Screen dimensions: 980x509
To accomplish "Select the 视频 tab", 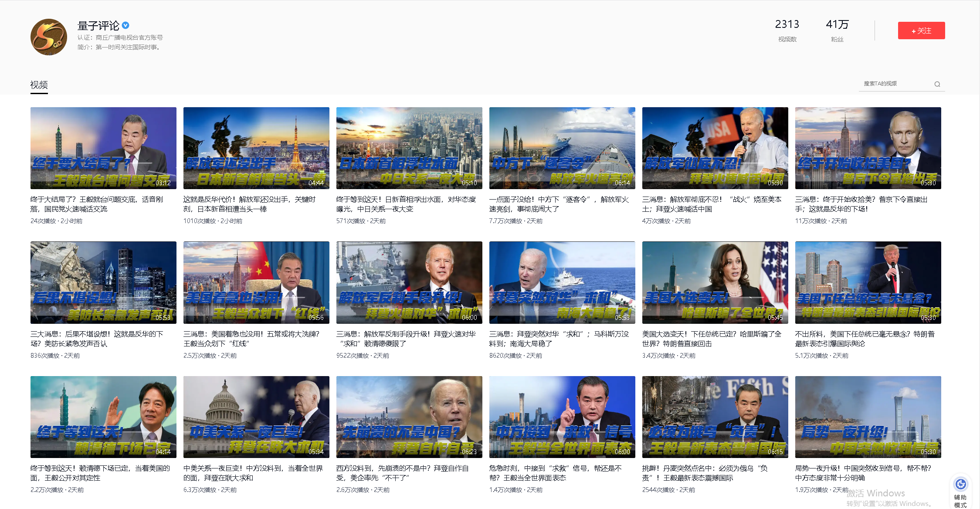I will coord(39,85).
